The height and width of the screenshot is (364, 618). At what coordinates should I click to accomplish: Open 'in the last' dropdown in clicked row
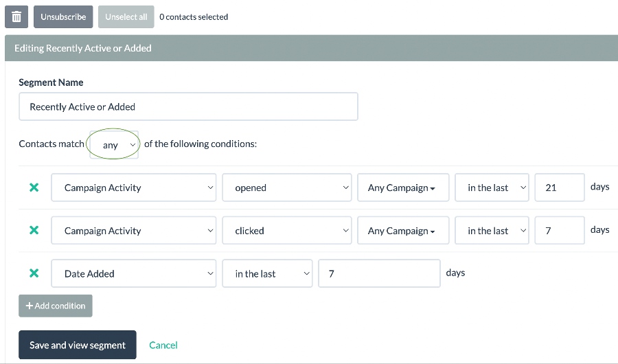point(492,230)
